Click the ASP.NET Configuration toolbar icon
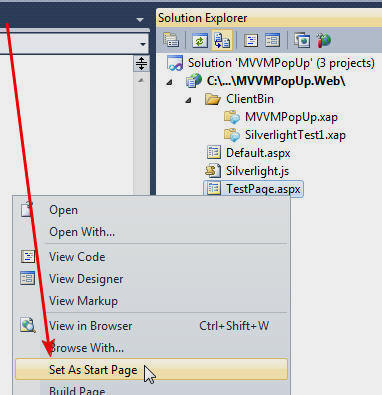This screenshot has width=382, height=395. [x=323, y=40]
